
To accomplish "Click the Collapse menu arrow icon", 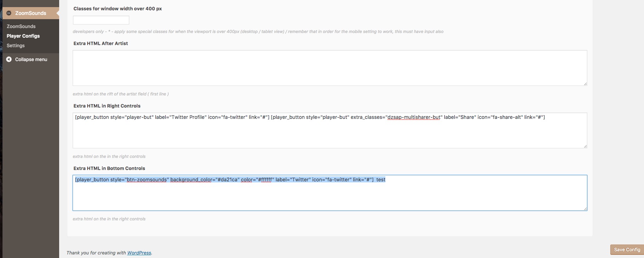I will pos(9,59).
